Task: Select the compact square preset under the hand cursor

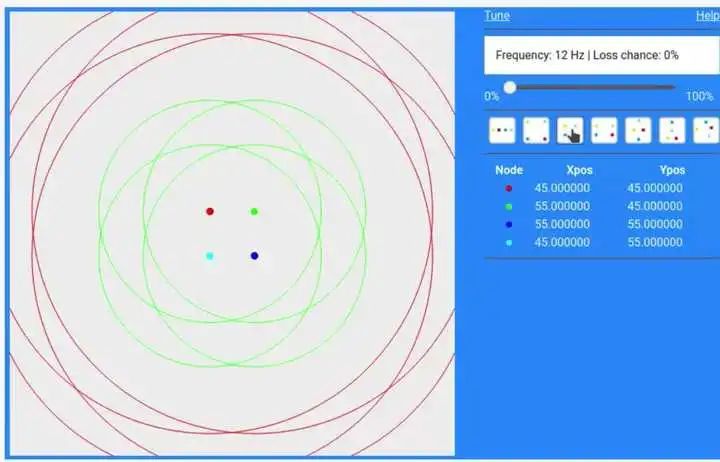Action: pos(570,130)
